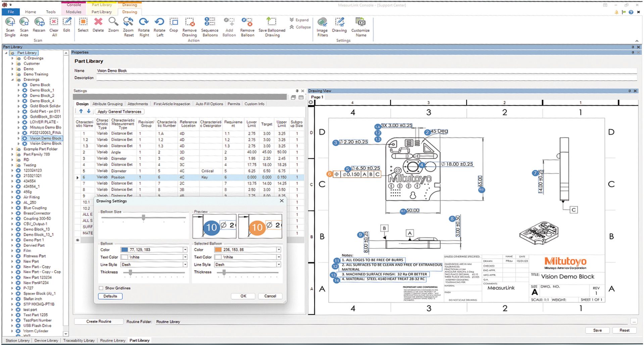Screen dimensions: 644x345
Task: Click the help question mark icon
Action: [x=631, y=12]
